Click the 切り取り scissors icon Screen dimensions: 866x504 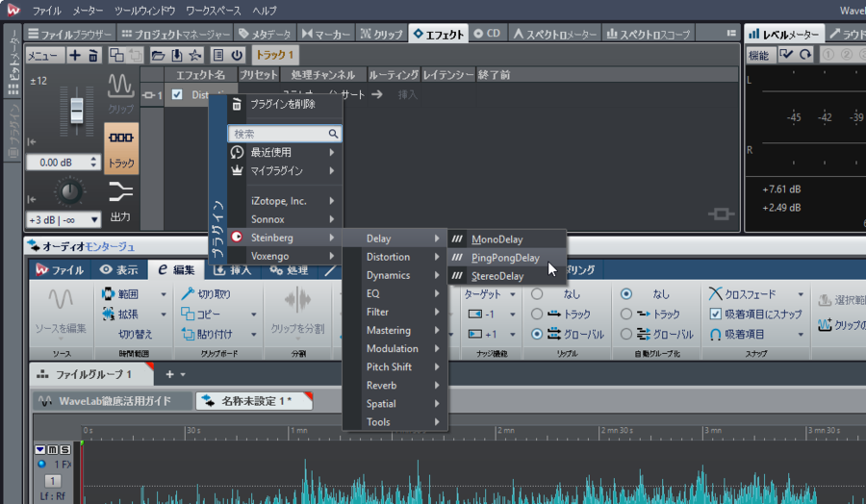coord(188,293)
